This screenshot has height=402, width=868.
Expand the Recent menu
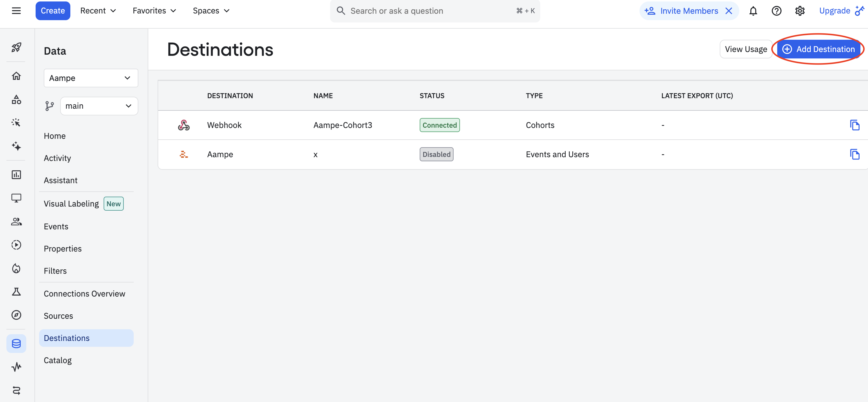click(x=98, y=11)
